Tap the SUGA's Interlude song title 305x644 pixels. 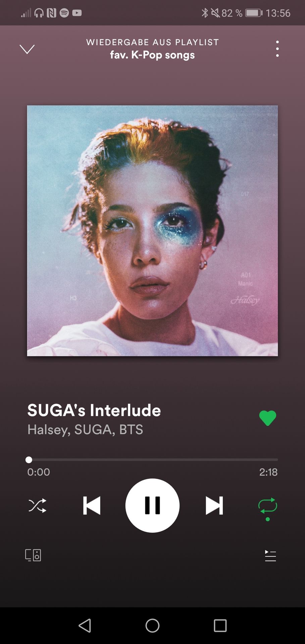[94, 410]
